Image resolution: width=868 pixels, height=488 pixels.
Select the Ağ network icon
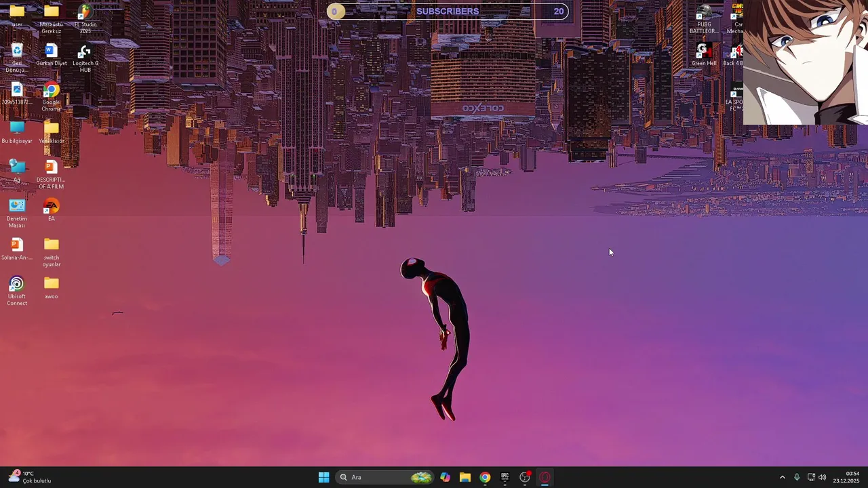pos(17,171)
